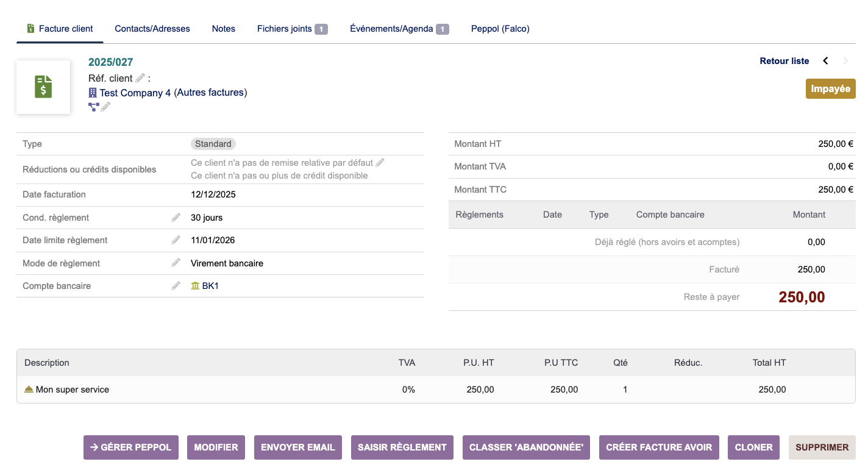868x470 pixels.
Task: Edit Cond. règlement with pencil icon
Action: pyautogui.click(x=176, y=218)
